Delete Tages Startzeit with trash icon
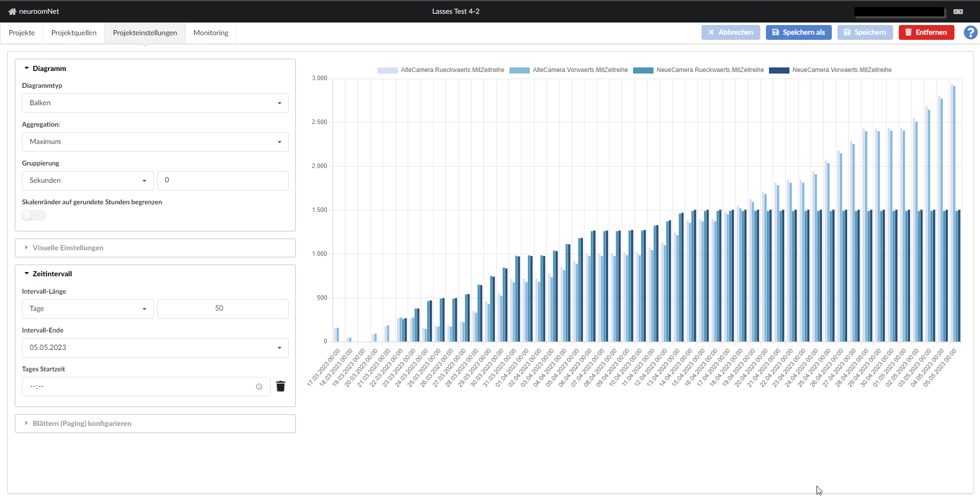This screenshot has height=500, width=980. pos(281,386)
